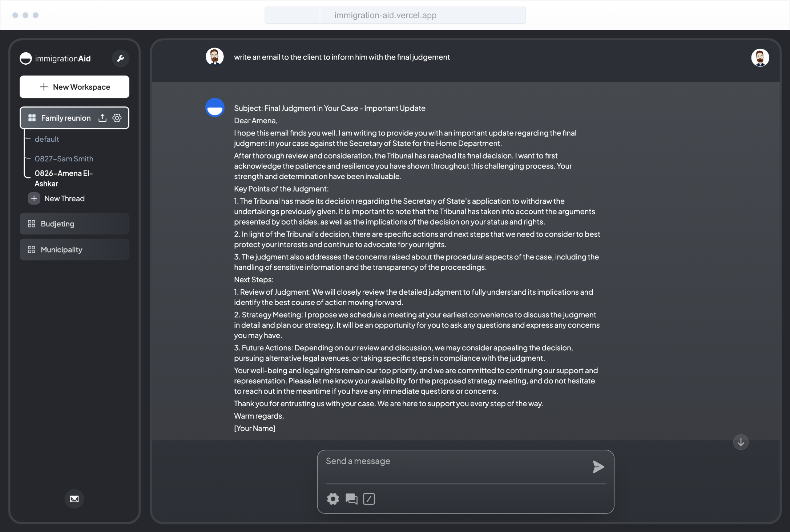This screenshot has height=532, width=790.
Task: Open the default thread
Action: pos(47,139)
